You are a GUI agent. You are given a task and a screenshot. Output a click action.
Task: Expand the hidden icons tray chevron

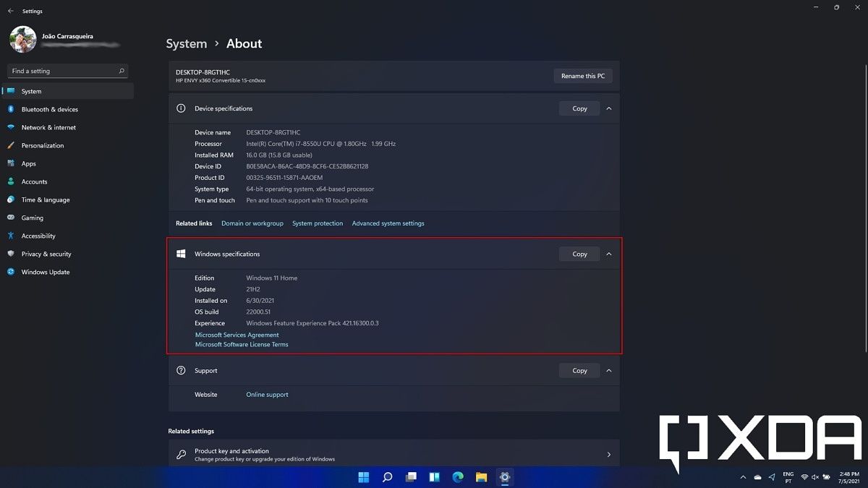tap(743, 477)
